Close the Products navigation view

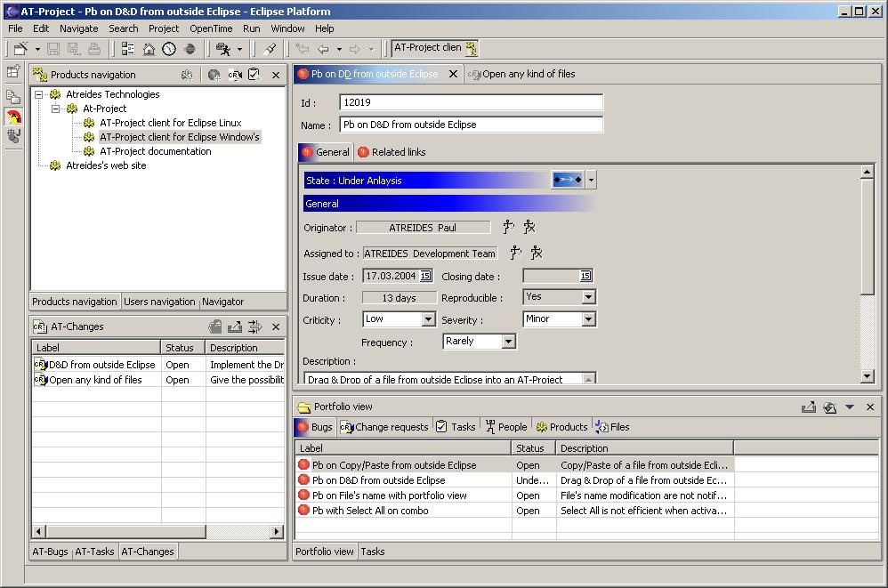[276, 75]
